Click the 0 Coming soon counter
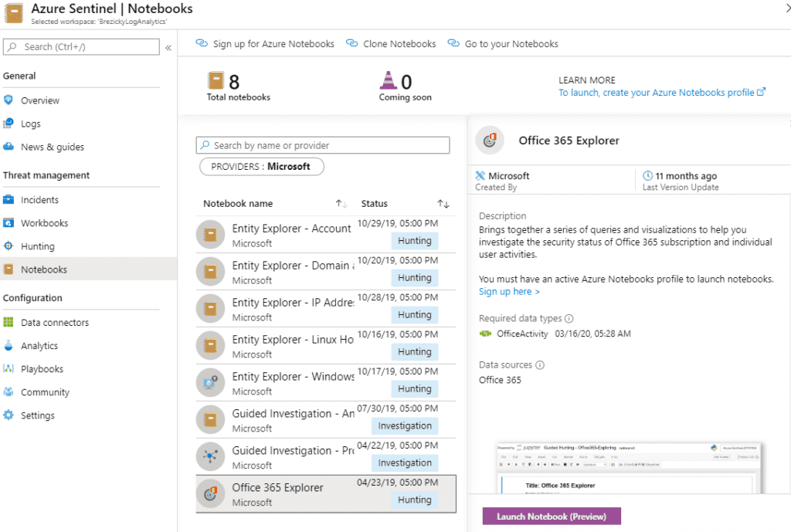The height and width of the screenshot is (532, 791). tap(405, 86)
